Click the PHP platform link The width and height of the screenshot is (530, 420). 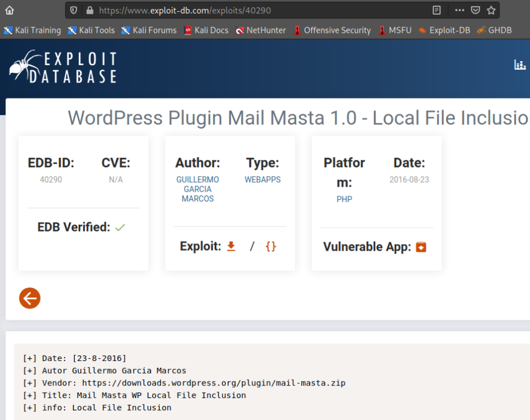click(344, 199)
